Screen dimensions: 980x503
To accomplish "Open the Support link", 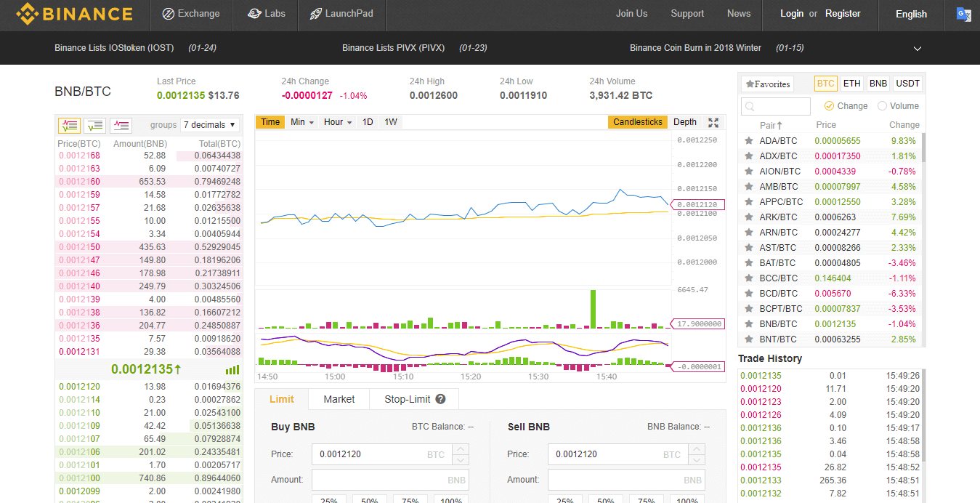I will (x=687, y=14).
